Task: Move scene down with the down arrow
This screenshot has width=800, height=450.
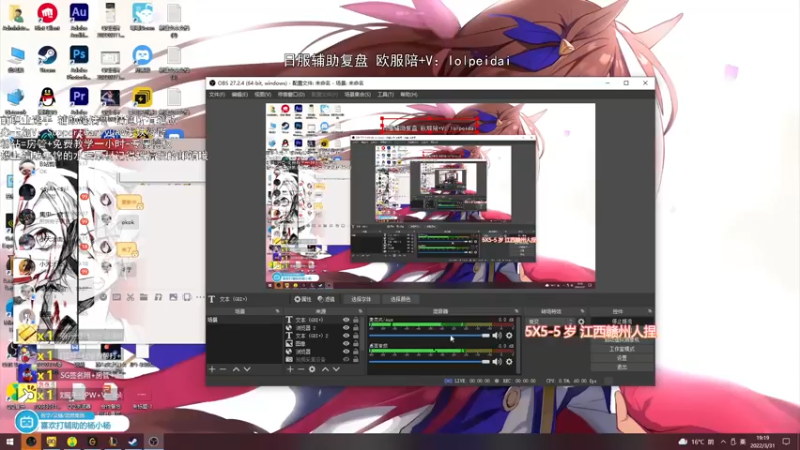Action: (x=247, y=369)
